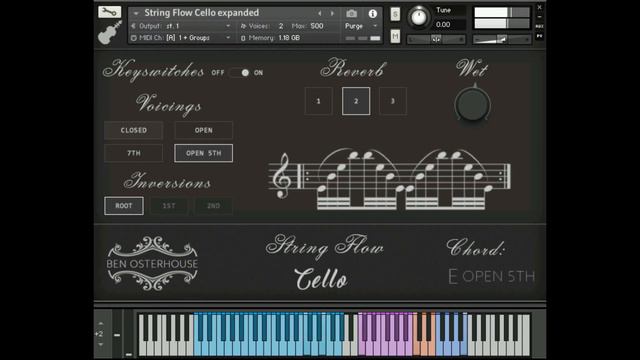Image resolution: width=640 pixels, height=360 pixels.
Task: Click the Max voices value 500
Action: point(317,26)
